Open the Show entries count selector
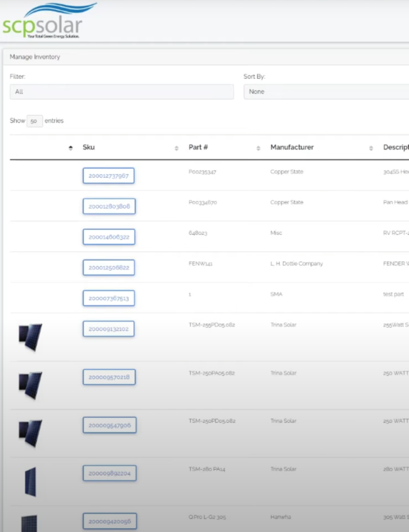The width and height of the screenshot is (409, 532). click(35, 121)
